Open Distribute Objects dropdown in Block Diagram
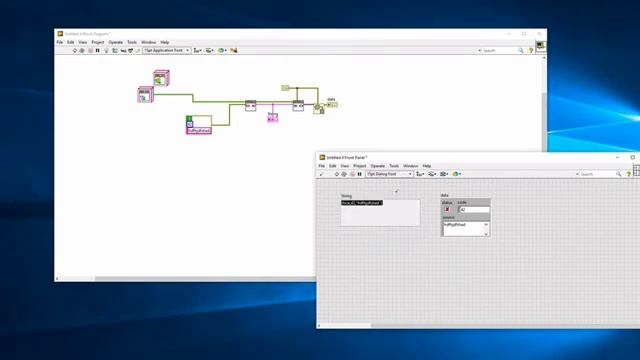The width and height of the screenshot is (640, 360). [x=210, y=51]
